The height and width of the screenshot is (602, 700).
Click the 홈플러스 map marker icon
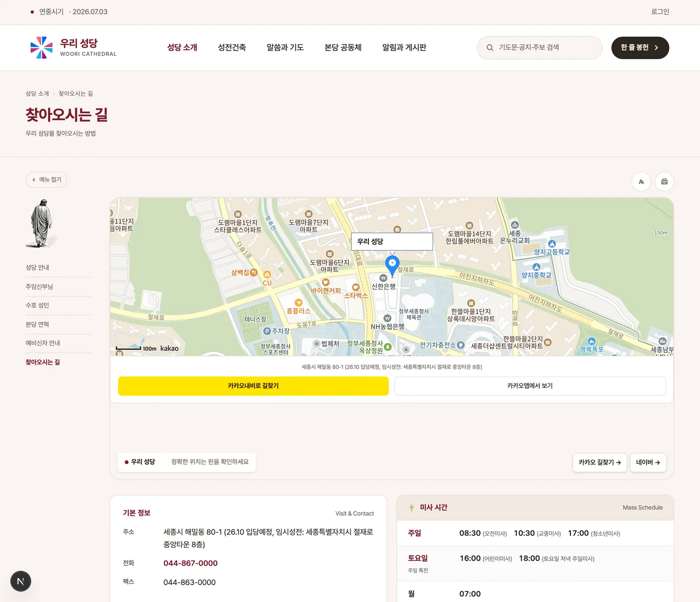point(298,303)
